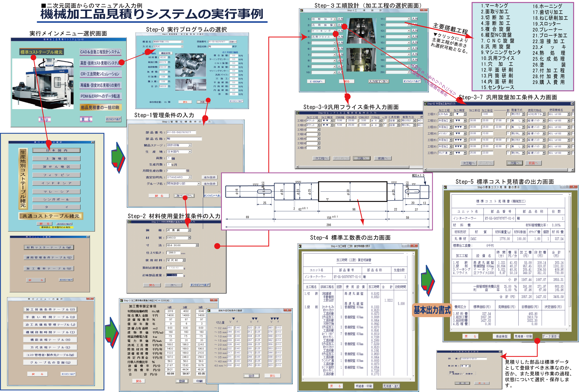Choose 日本国内 in production region menu

pyautogui.click(x=56, y=150)
